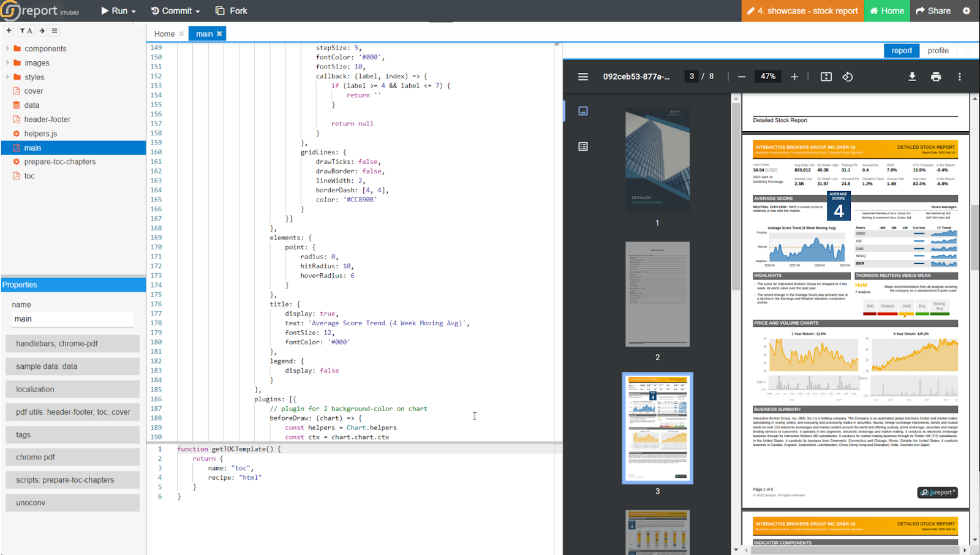Click the Share button
The width and height of the screenshot is (980, 555).
tap(933, 11)
